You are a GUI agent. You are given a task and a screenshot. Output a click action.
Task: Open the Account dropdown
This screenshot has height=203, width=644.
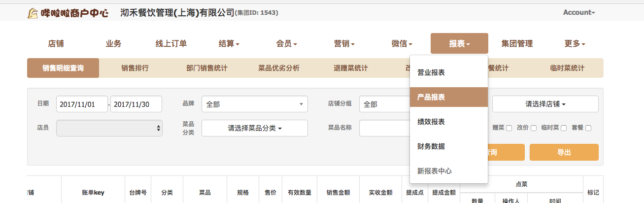point(578,12)
